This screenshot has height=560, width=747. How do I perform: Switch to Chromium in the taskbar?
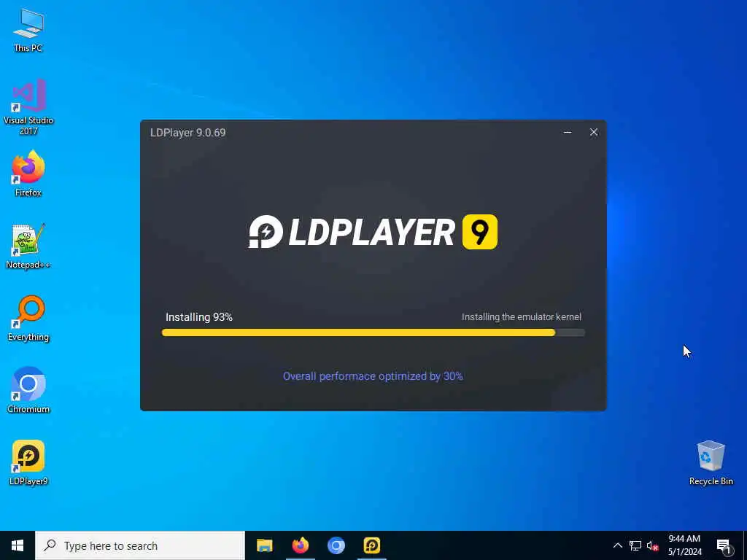(336, 545)
